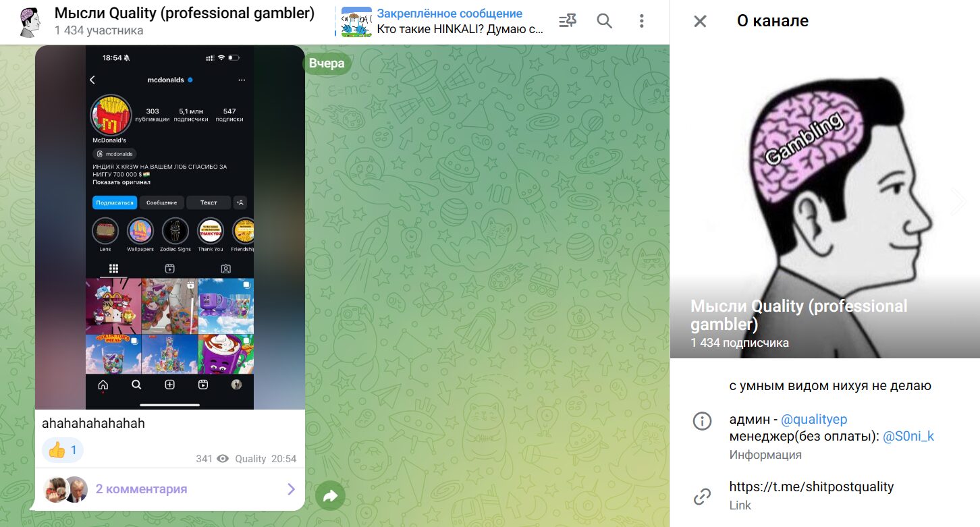Click the ahahahahahahah caption text
The height and width of the screenshot is (527, 980).
point(93,424)
